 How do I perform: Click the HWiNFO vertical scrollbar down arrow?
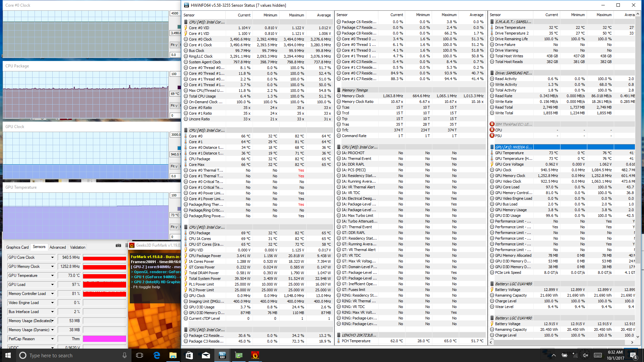click(x=638, y=337)
